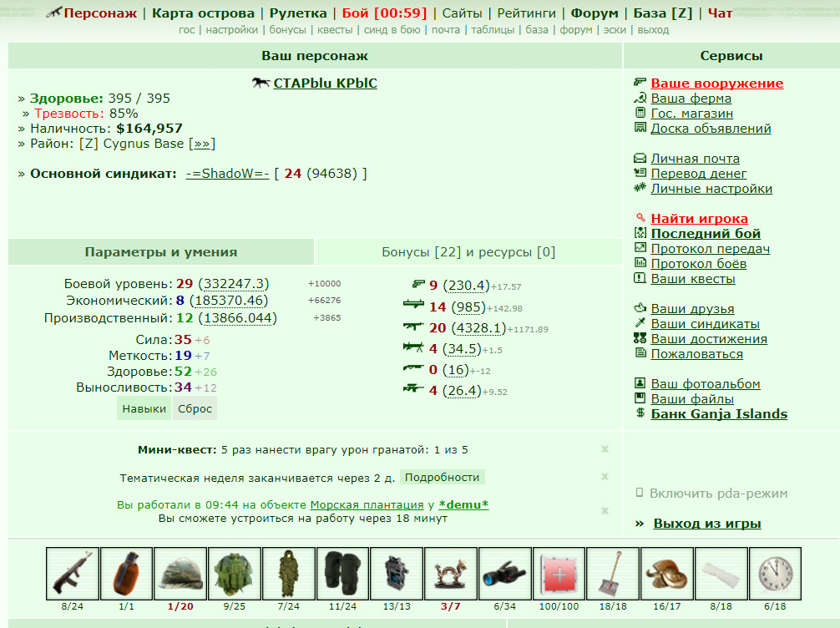This screenshot has width=840, height=628.
Task: Open Форум in top menu
Action: point(595,13)
